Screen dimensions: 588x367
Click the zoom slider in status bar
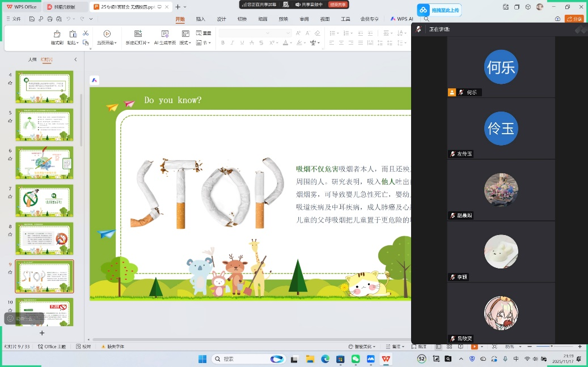point(551,347)
